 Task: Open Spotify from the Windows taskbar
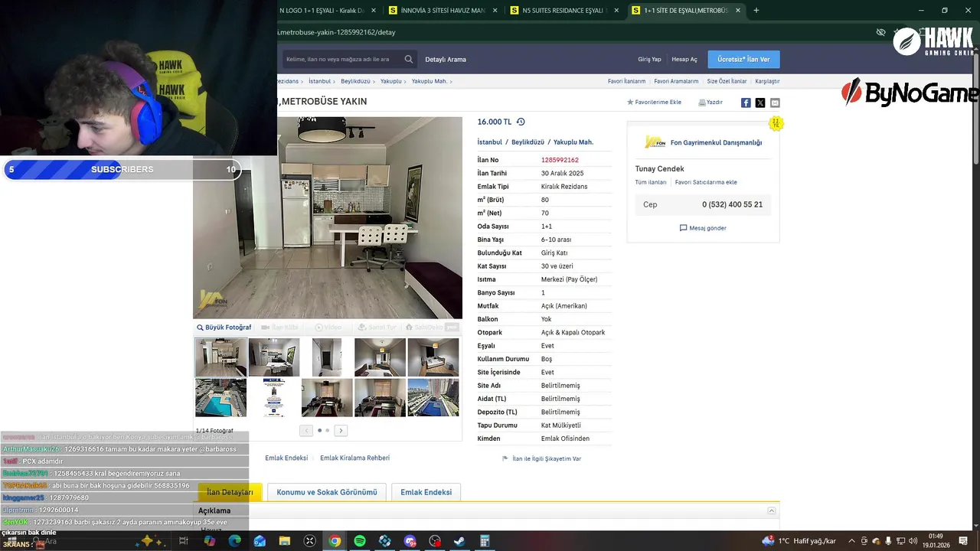click(360, 541)
